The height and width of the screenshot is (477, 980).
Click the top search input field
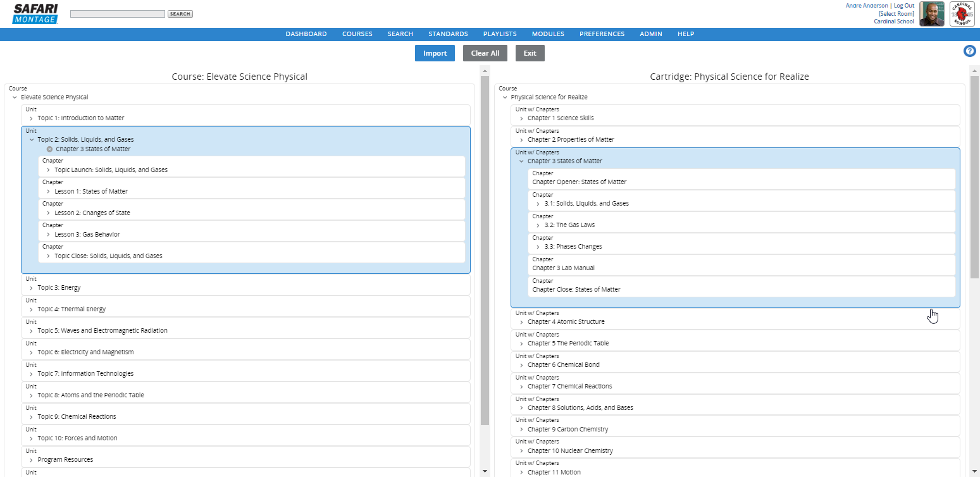coord(118,14)
